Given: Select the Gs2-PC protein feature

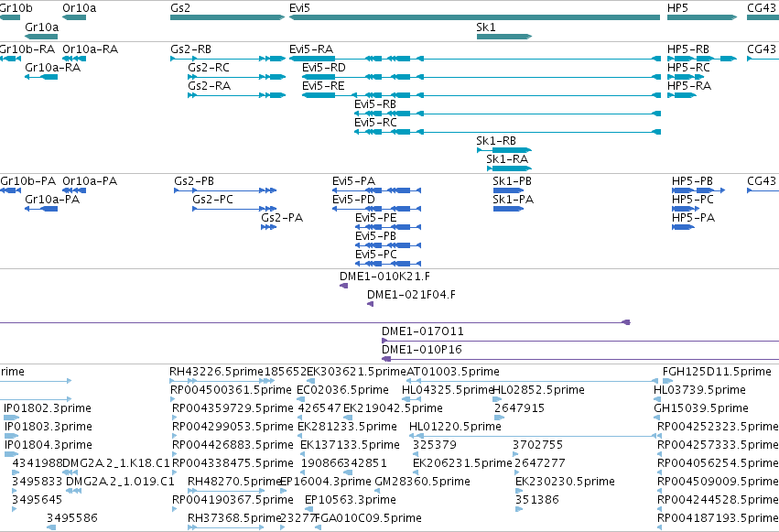Looking at the screenshot, I should pyautogui.click(x=234, y=209).
